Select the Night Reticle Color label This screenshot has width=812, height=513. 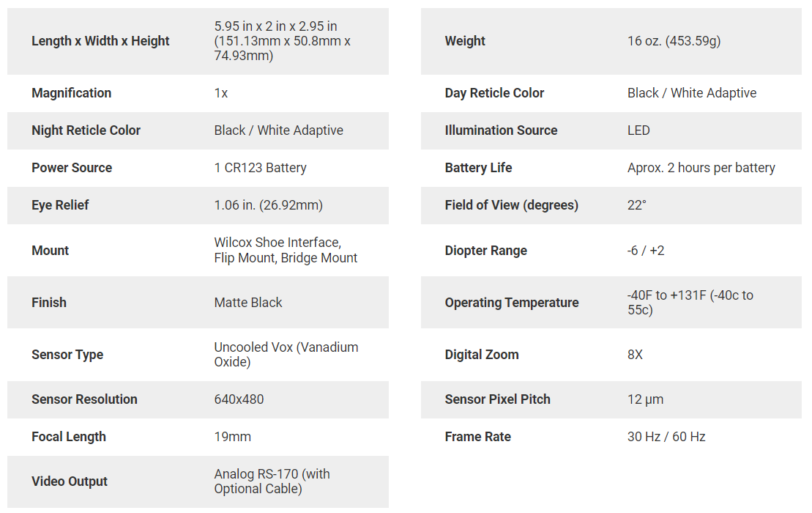click(x=86, y=130)
